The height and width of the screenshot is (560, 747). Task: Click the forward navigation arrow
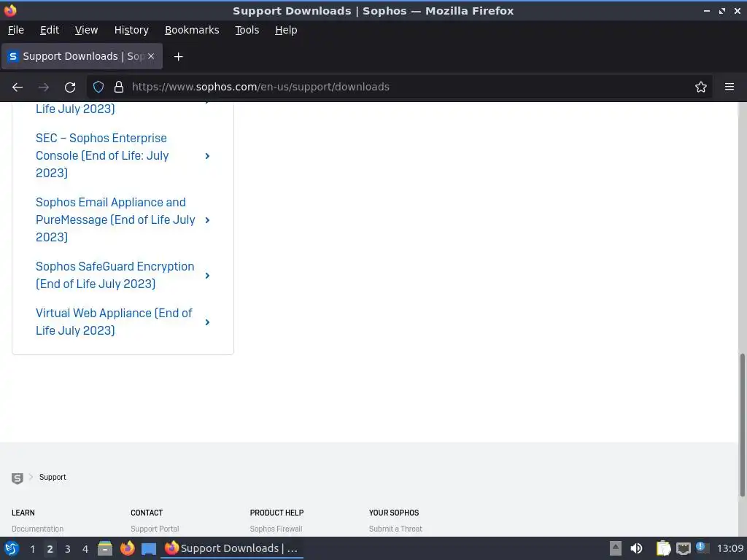point(44,87)
